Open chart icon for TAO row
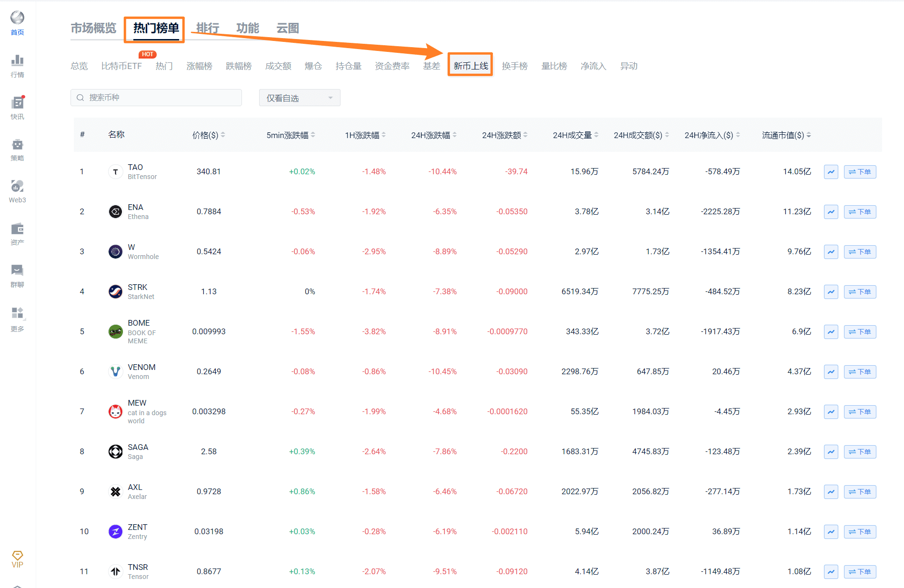 [831, 172]
